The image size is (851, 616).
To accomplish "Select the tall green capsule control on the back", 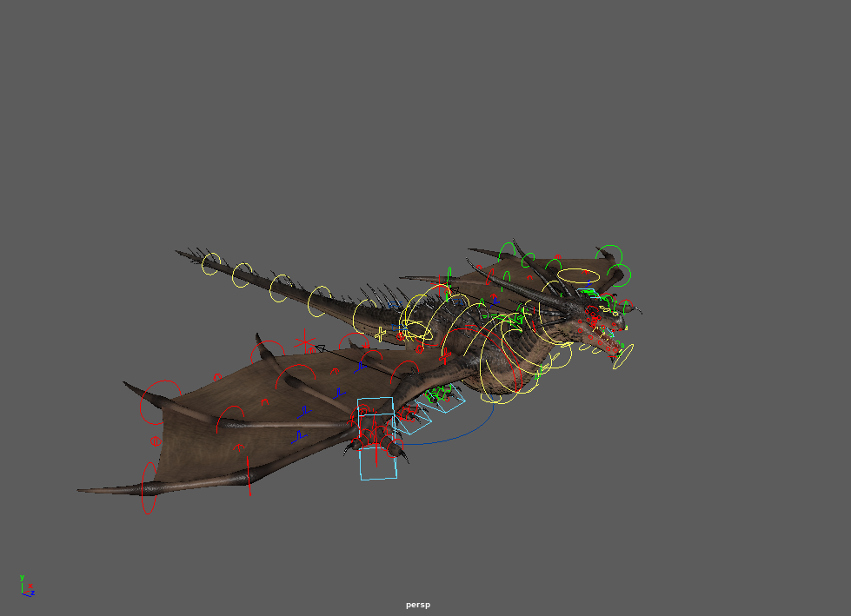I will (449, 275).
